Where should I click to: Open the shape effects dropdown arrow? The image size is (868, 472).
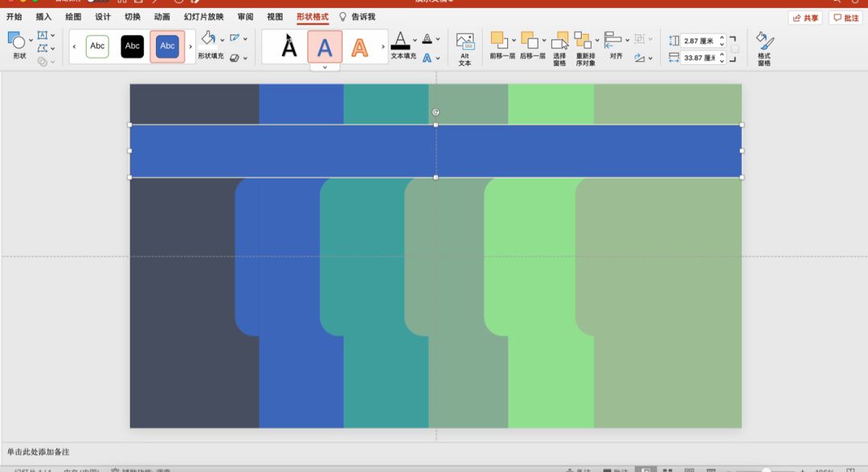tap(245, 58)
